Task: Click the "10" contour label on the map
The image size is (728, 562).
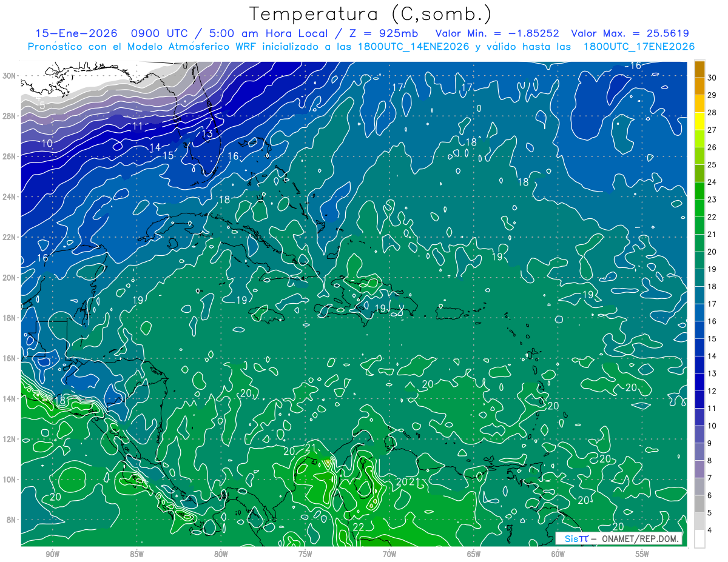Action: coord(47,143)
